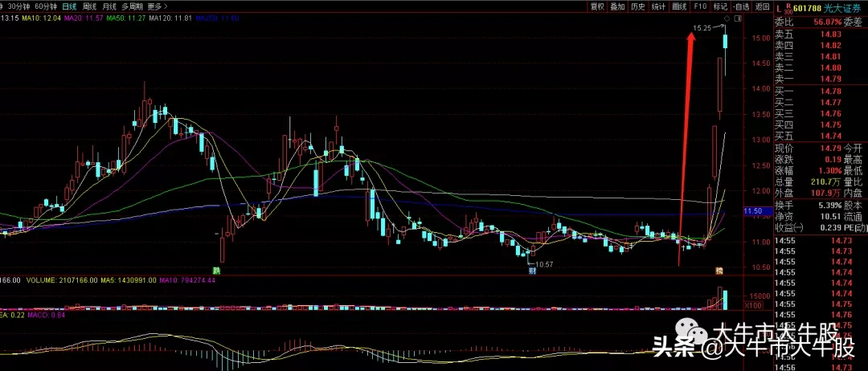Click the blue 财 marker near 10.57 low
The image size is (868, 371).
click(x=532, y=270)
